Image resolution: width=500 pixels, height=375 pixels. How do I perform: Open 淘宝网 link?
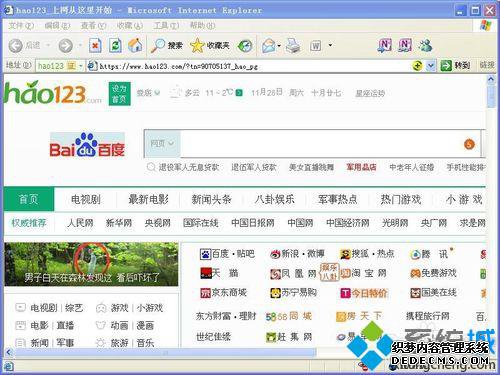[363, 273]
